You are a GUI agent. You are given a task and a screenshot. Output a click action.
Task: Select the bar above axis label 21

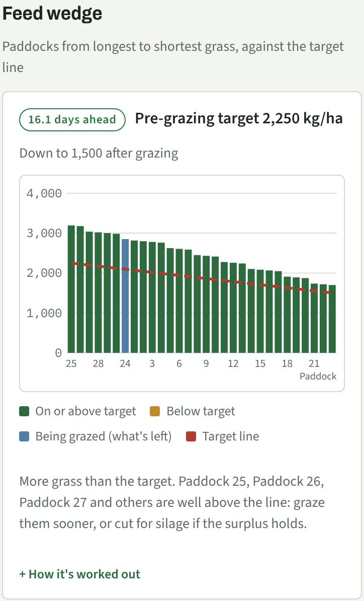point(314,318)
